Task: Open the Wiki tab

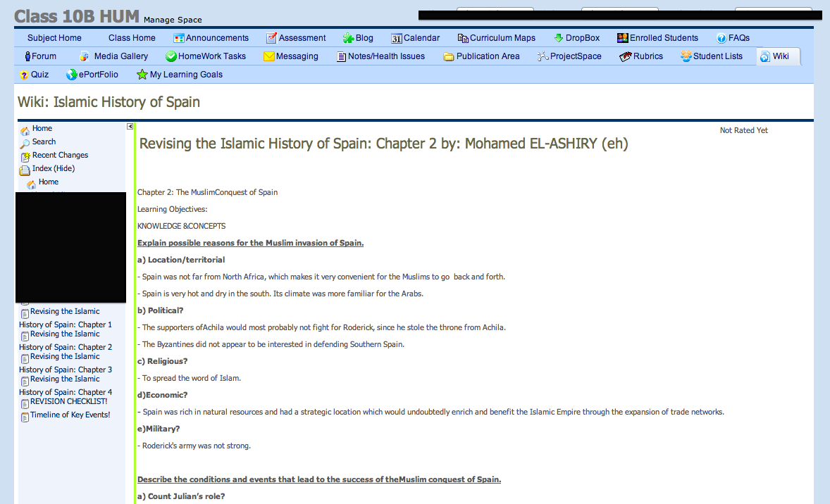Action: (x=780, y=56)
